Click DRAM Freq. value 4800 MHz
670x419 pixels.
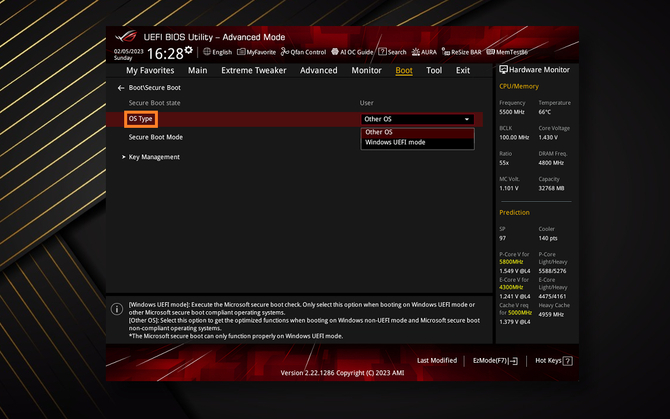(x=551, y=163)
